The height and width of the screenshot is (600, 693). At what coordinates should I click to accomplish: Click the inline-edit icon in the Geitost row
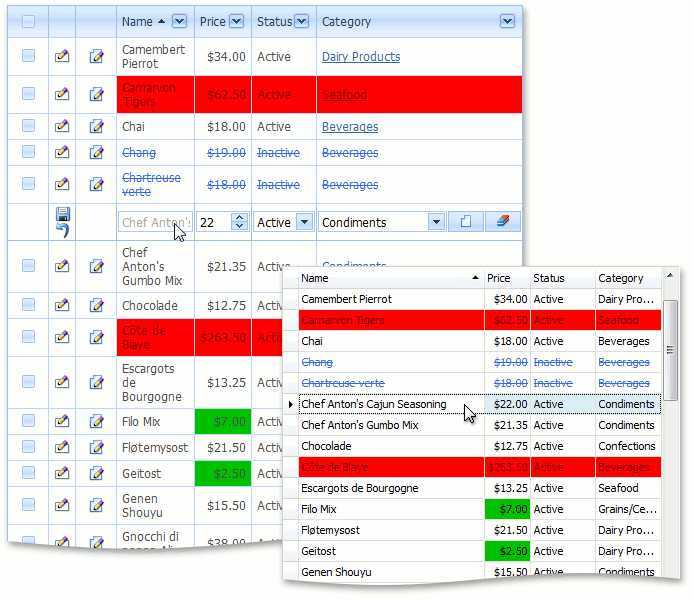62,473
